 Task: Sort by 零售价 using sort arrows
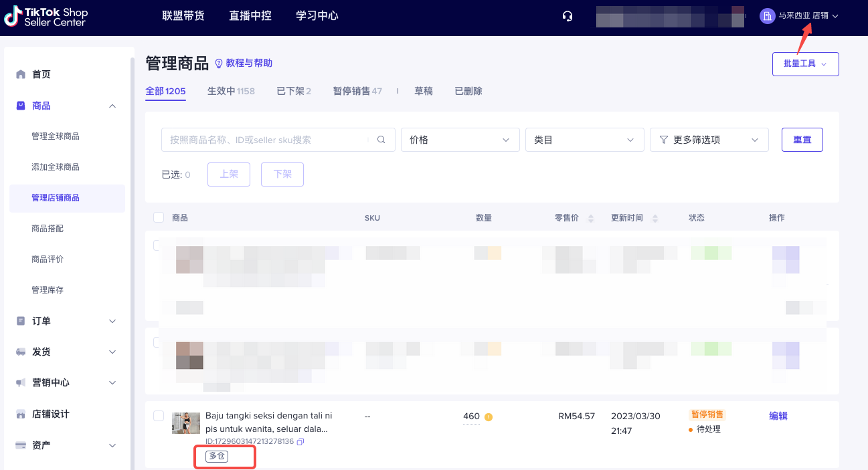[591, 219]
